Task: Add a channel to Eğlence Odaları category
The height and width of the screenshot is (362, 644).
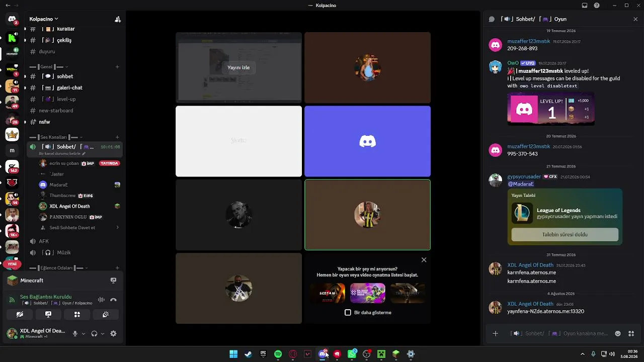Action: pyautogui.click(x=117, y=268)
